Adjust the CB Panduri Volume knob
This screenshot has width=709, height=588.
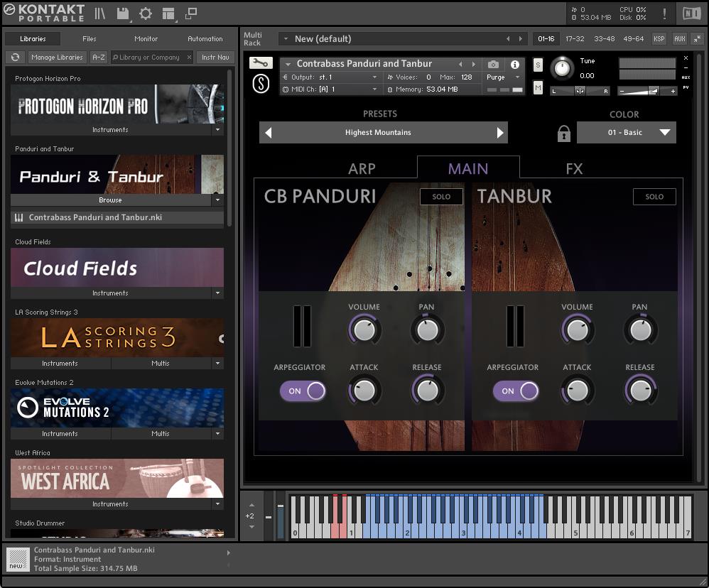(x=364, y=330)
